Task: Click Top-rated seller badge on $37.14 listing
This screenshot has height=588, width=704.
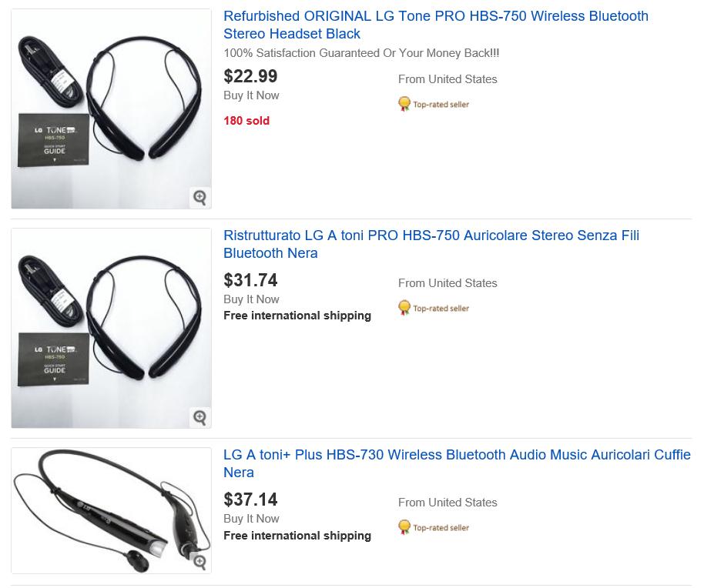Action: pos(434,527)
